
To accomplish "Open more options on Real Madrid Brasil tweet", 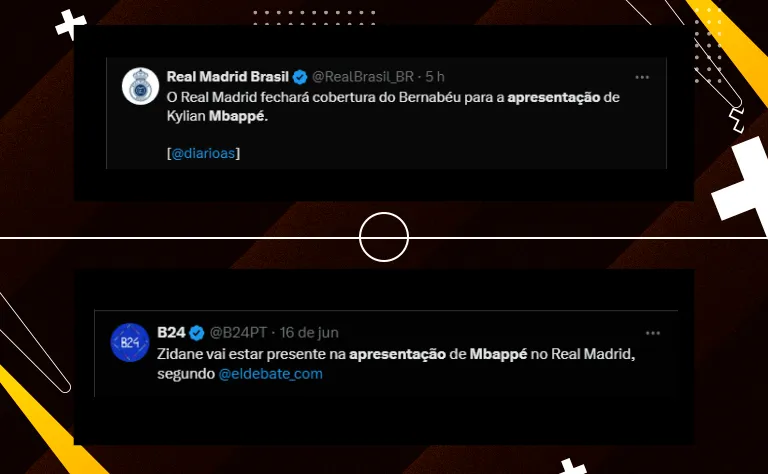I will (x=642, y=77).
